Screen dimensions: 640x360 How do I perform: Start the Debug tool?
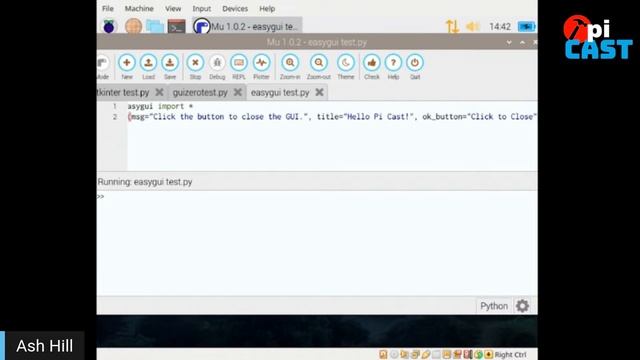[217, 63]
